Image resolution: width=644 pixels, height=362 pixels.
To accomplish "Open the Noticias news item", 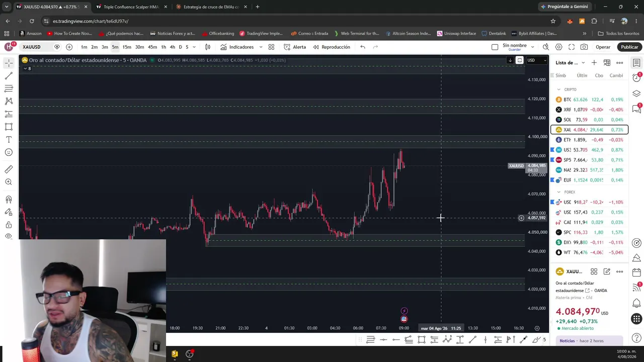I will pos(589,341).
